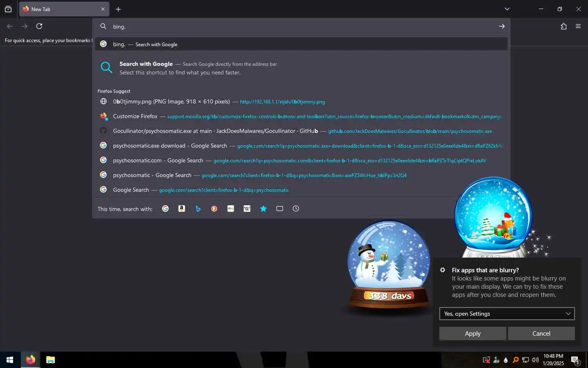
Task: Click the address bar text field
Action: coord(302,26)
